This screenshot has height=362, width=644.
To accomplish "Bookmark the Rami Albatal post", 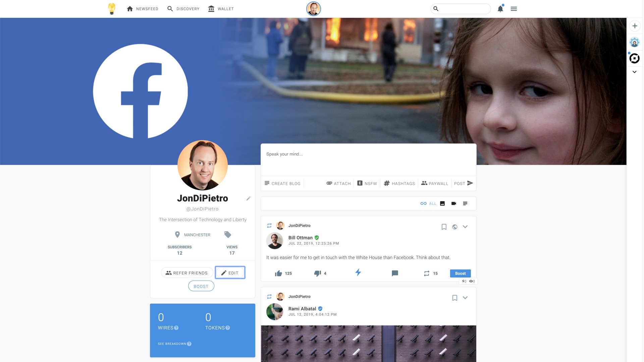I will (455, 298).
